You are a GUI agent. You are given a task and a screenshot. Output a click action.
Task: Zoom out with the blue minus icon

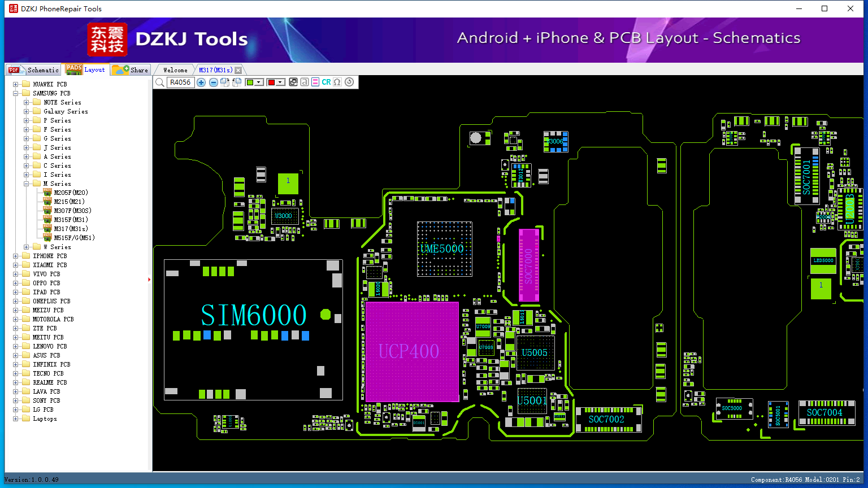click(x=213, y=82)
